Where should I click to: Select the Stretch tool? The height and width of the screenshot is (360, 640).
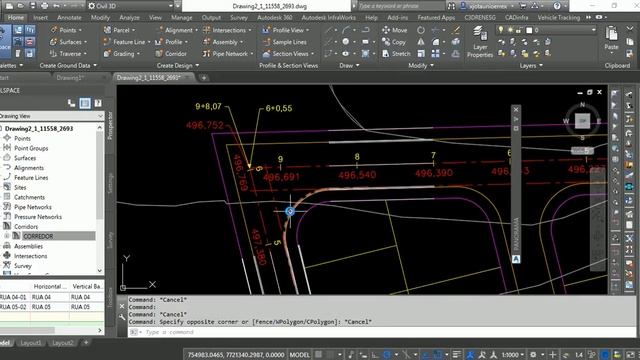pos(396,53)
